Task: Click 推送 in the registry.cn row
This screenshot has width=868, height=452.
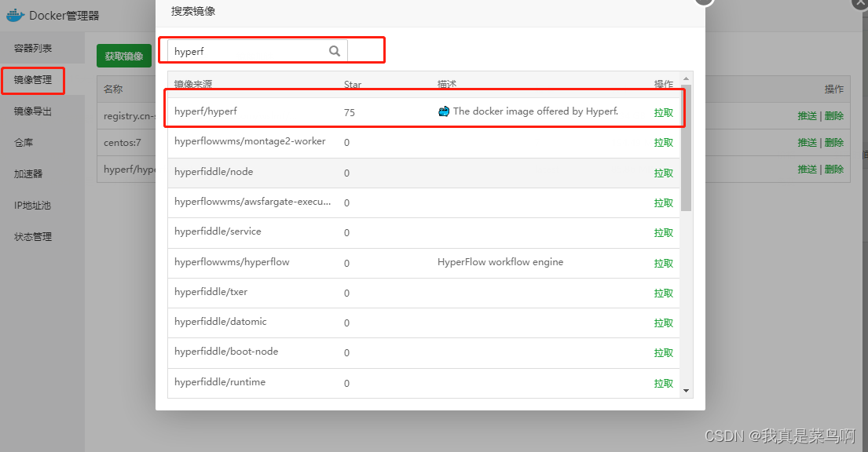Action: point(807,115)
